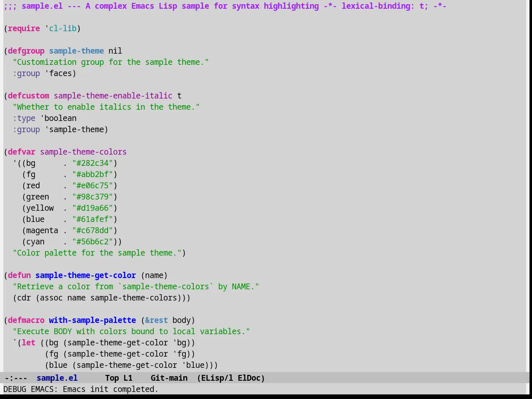
Task: Click the color string "#282c34"
Action: (x=92, y=163)
